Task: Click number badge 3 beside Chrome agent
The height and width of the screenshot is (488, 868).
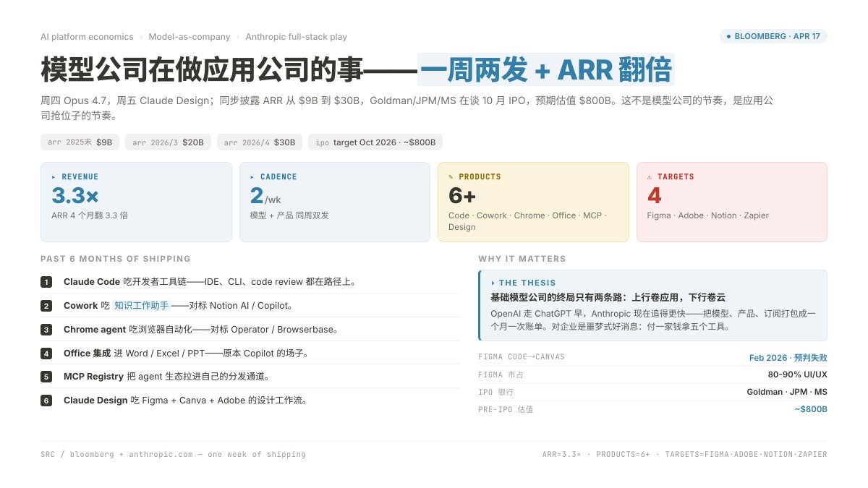Action: pyautogui.click(x=46, y=330)
